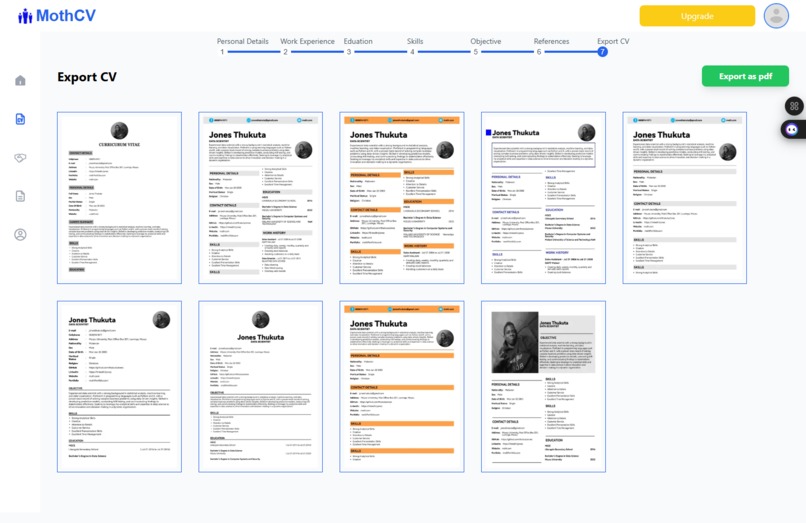806x523 pixels.
Task: Select first-row orange two-column template
Action: point(402,197)
